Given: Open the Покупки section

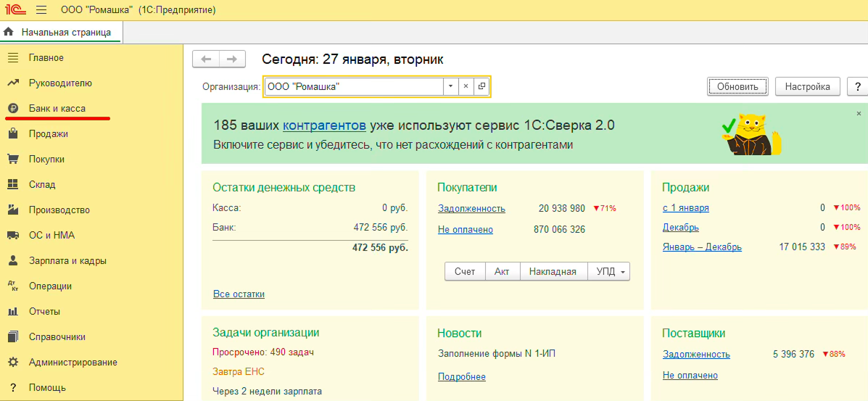Looking at the screenshot, I should pyautogui.click(x=46, y=160).
